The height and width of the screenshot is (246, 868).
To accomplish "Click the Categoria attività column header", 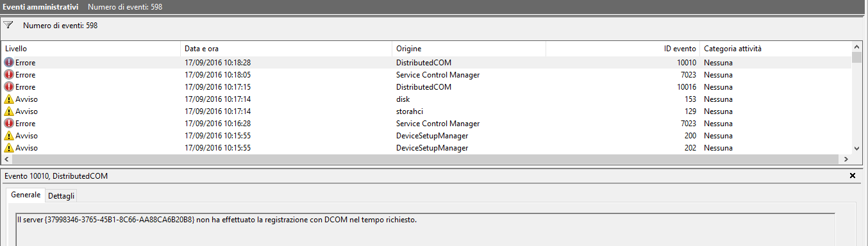I will (x=776, y=49).
